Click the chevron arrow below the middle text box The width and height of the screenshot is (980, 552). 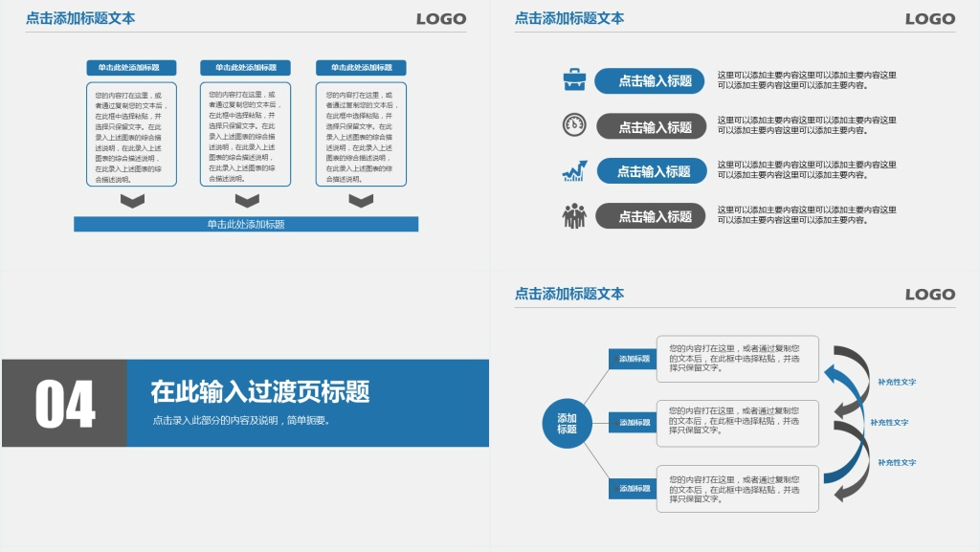tap(247, 201)
